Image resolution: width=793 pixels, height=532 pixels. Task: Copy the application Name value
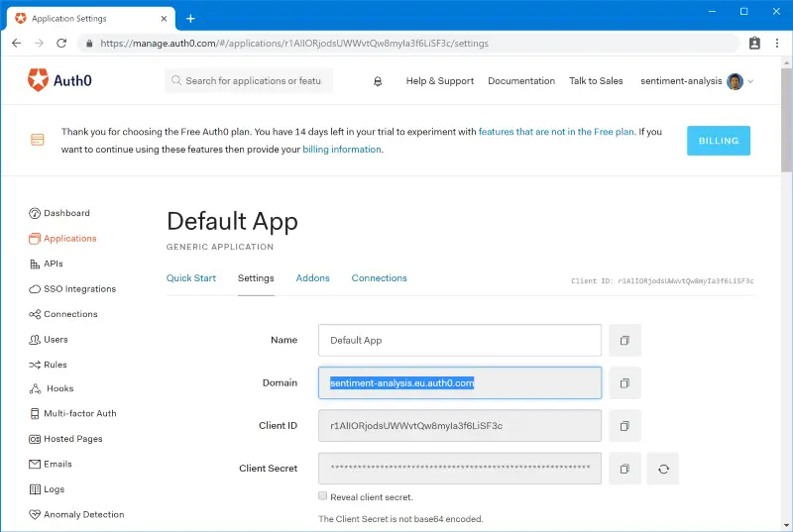point(624,340)
